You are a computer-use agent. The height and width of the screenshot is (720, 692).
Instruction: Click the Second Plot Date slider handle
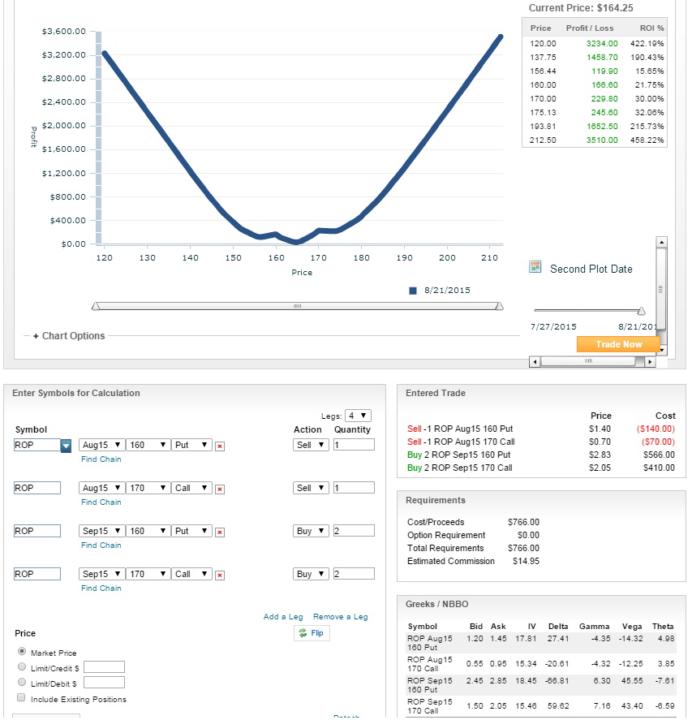click(x=641, y=311)
